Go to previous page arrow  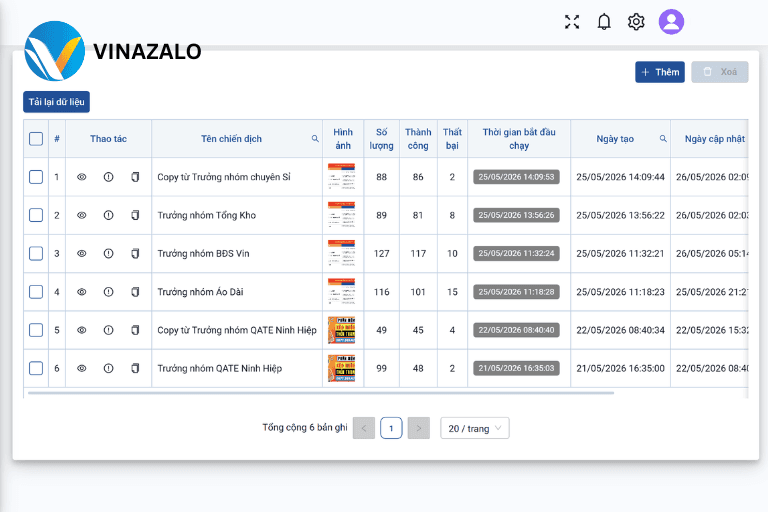click(x=364, y=428)
